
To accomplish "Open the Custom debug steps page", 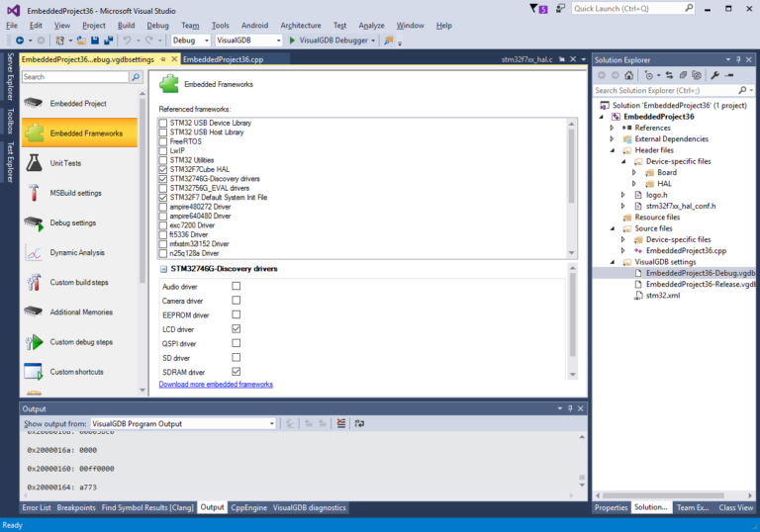I will (x=79, y=341).
